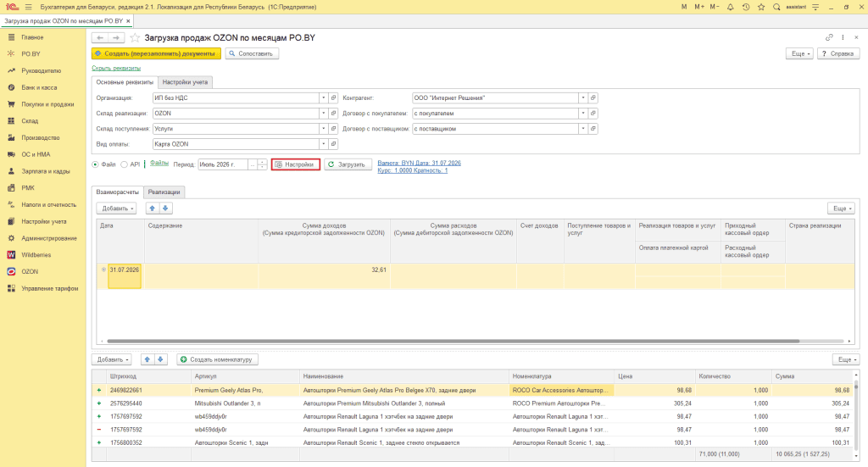Screen dimensions: 868x467
Task: Switch to Взаиморасчеты tab
Action: pyautogui.click(x=117, y=192)
